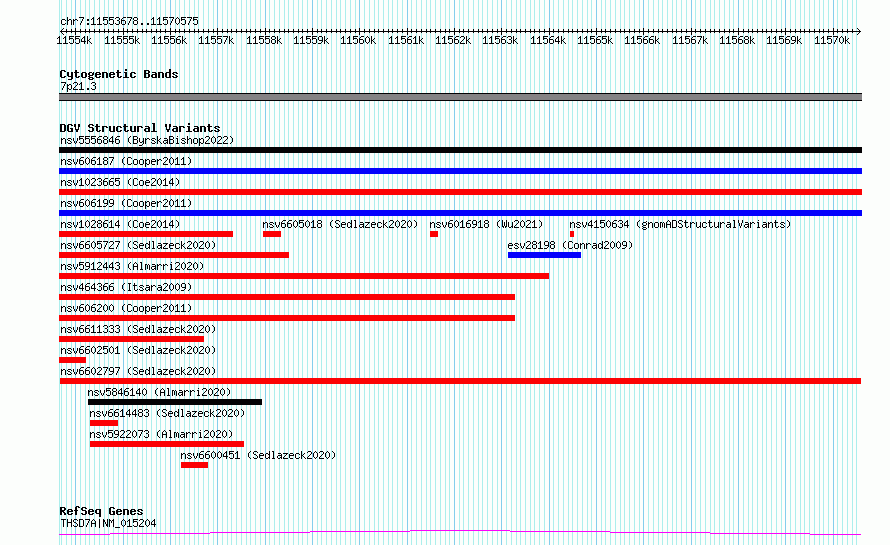The image size is (890, 545).
Task: Click nsv6602797 (Sedlazeck2020) label
Action: click(138, 371)
